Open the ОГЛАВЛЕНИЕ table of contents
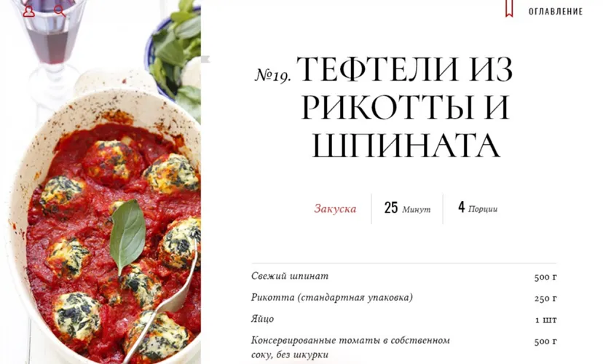Image resolution: width=603 pixels, height=364 pixels. click(556, 12)
